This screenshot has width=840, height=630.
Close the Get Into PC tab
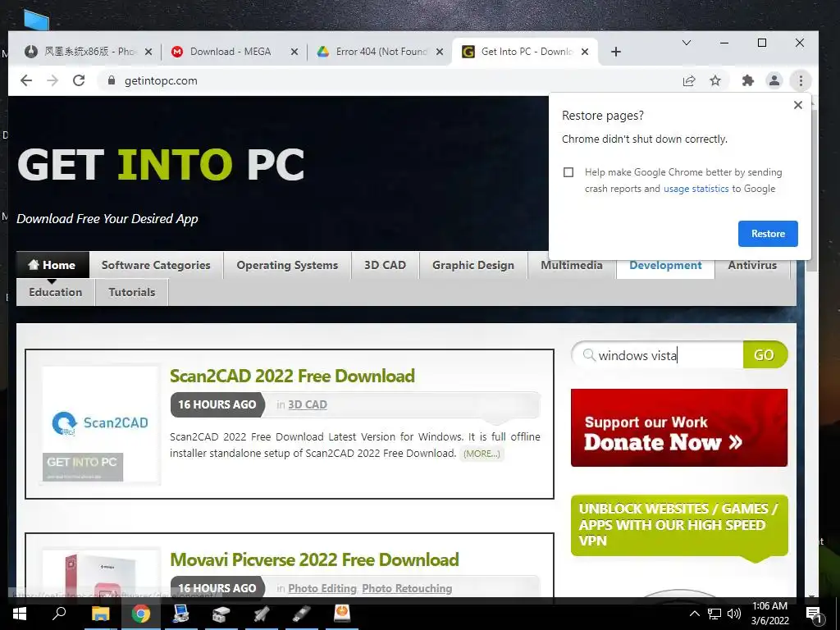pos(585,52)
